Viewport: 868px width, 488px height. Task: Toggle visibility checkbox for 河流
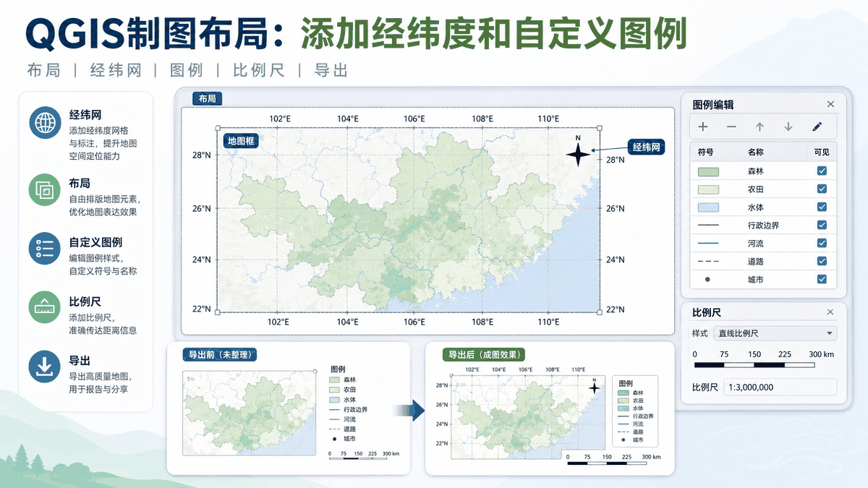pos(822,243)
